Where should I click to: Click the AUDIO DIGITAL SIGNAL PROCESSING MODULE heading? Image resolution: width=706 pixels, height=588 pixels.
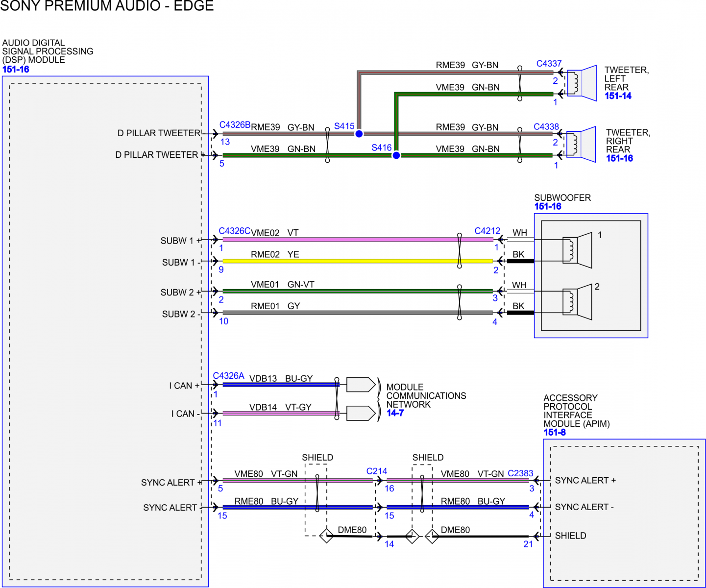tap(48, 51)
